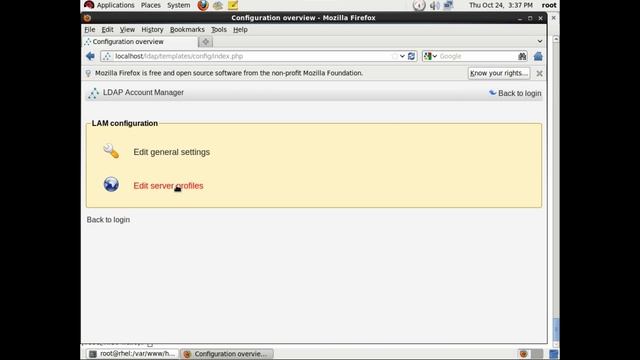
Task: Click the notes launcher icon in top panel
Action: click(x=233, y=5)
